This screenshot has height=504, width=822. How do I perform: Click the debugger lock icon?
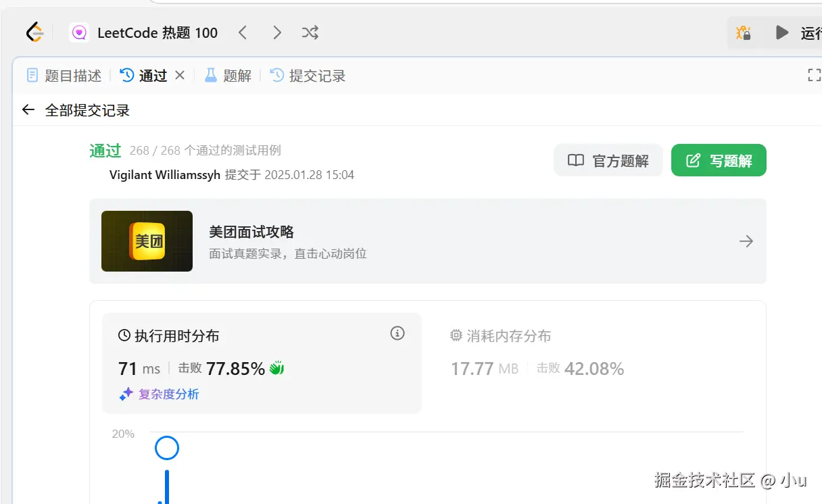click(744, 32)
